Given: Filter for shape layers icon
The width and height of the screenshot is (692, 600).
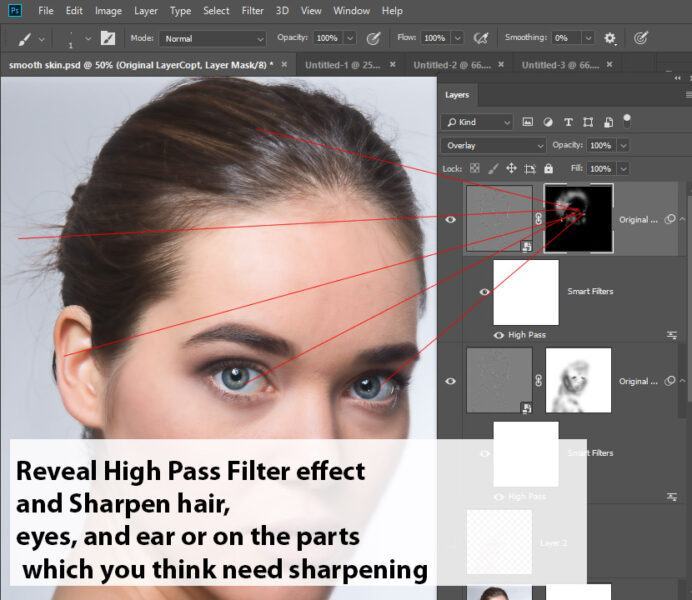Looking at the screenshot, I should coord(588,122).
